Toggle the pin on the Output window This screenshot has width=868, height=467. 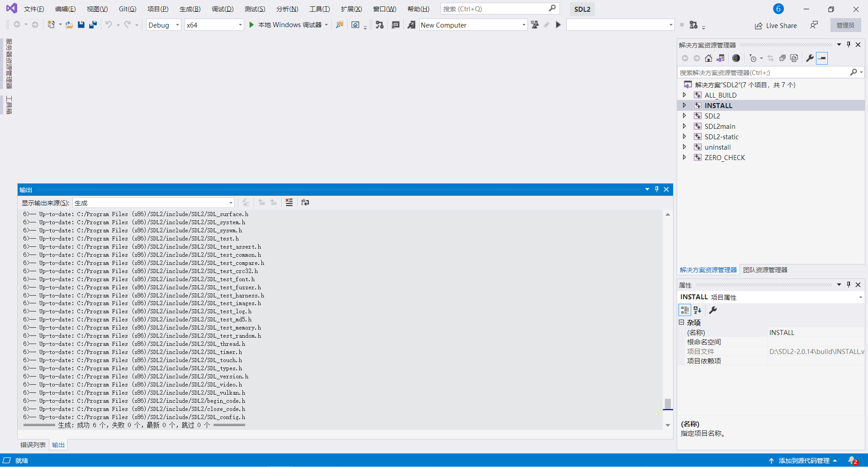[657, 189]
